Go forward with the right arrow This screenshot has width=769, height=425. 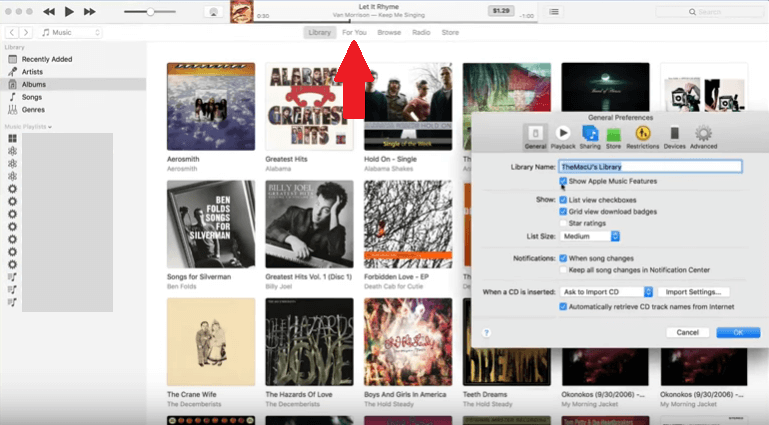(x=26, y=32)
